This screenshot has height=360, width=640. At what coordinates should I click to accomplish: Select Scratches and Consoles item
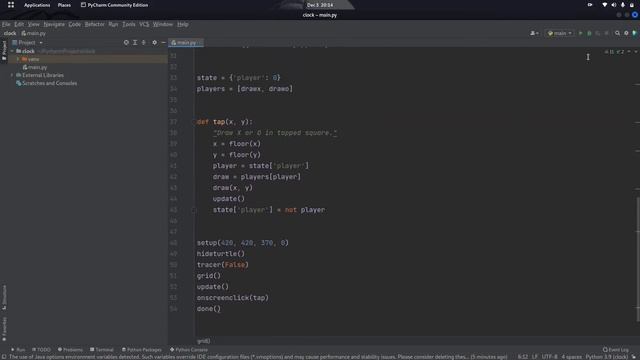[47, 83]
